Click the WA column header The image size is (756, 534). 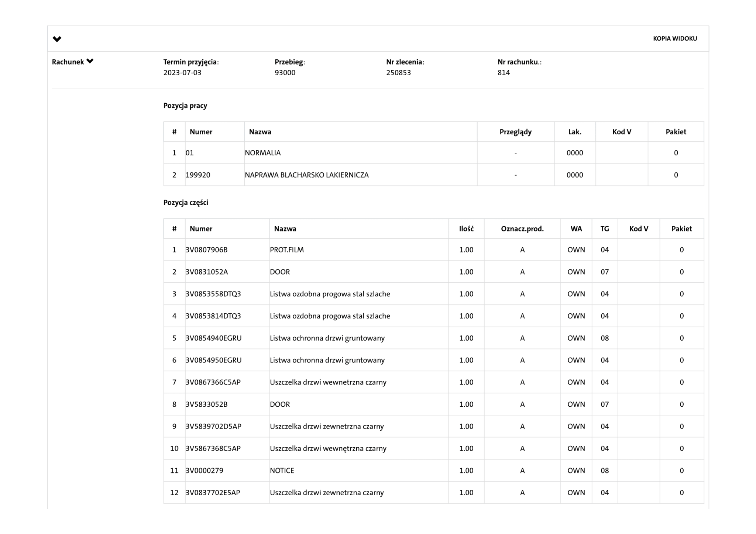pyautogui.click(x=576, y=229)
